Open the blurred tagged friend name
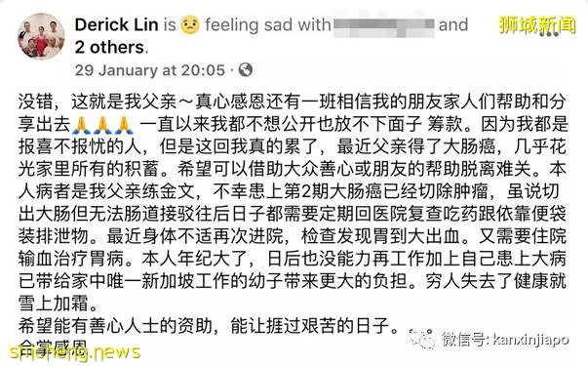 click(x=384, y=25)
